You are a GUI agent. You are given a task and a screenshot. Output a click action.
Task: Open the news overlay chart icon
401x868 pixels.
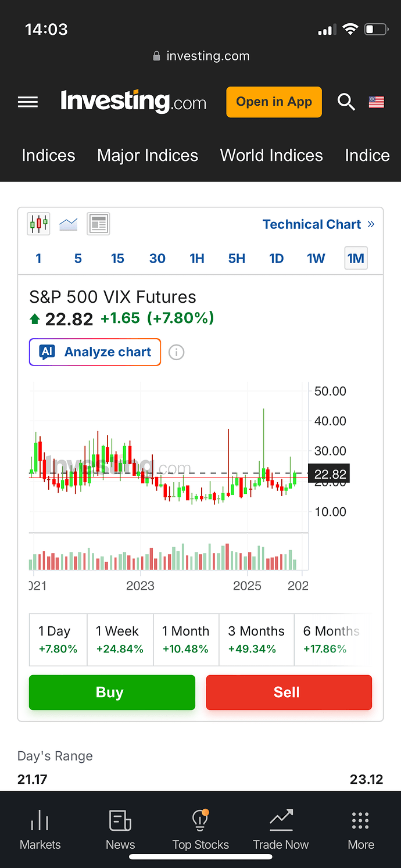click(98, 224)
